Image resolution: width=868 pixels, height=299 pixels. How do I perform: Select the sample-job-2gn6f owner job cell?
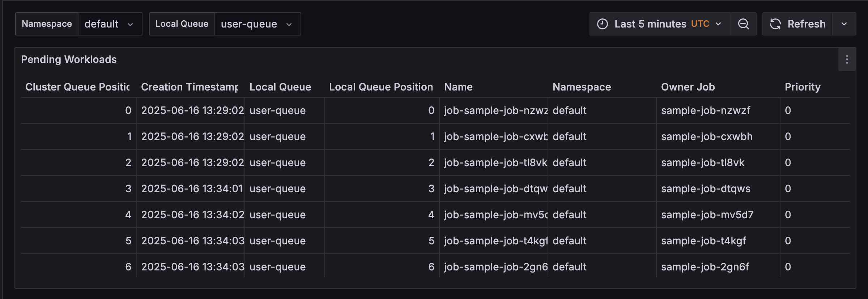[x=705, y=267]
